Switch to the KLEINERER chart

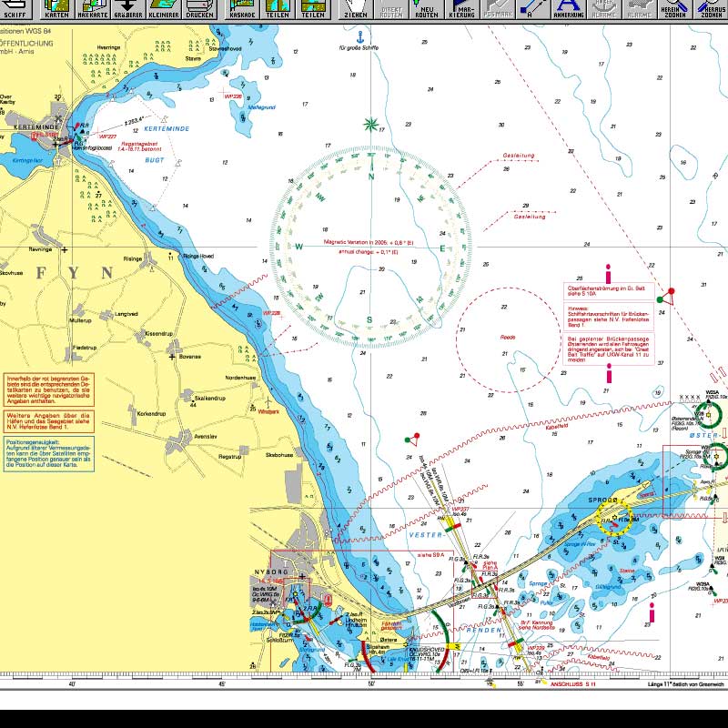pyautogui.click(x=164, y=10)
